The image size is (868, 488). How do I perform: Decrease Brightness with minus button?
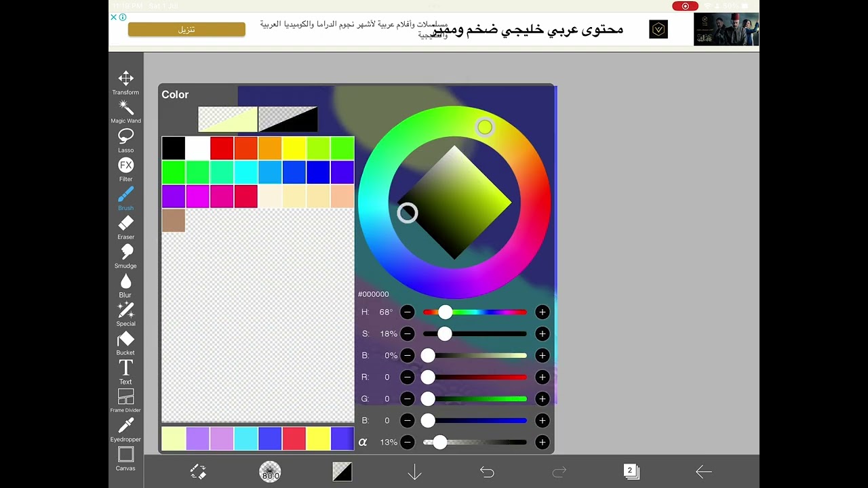click(x=407, y=355)
